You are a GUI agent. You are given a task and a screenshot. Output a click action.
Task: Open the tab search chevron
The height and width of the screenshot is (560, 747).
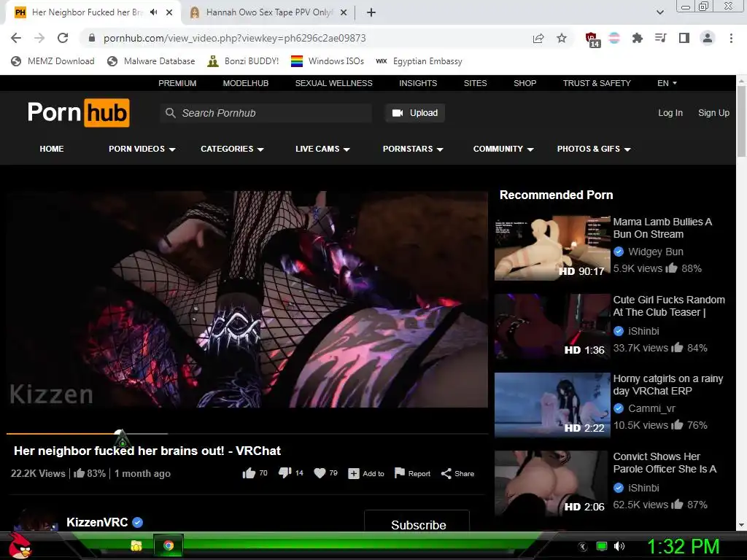click(660, 12)
